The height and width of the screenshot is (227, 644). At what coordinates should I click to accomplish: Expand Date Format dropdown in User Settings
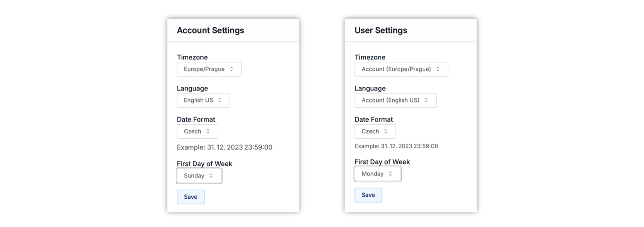(375, 132)
